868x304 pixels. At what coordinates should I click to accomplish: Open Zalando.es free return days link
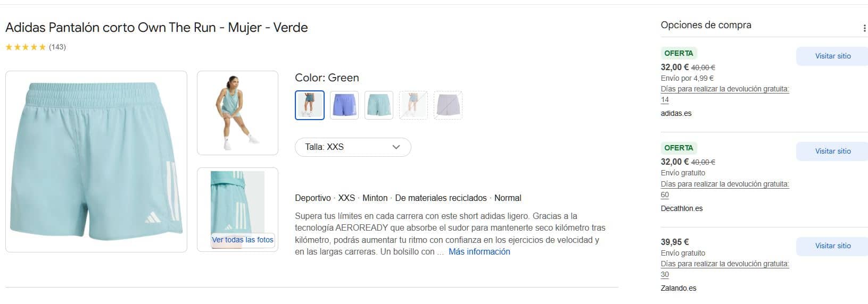(724, 264)
